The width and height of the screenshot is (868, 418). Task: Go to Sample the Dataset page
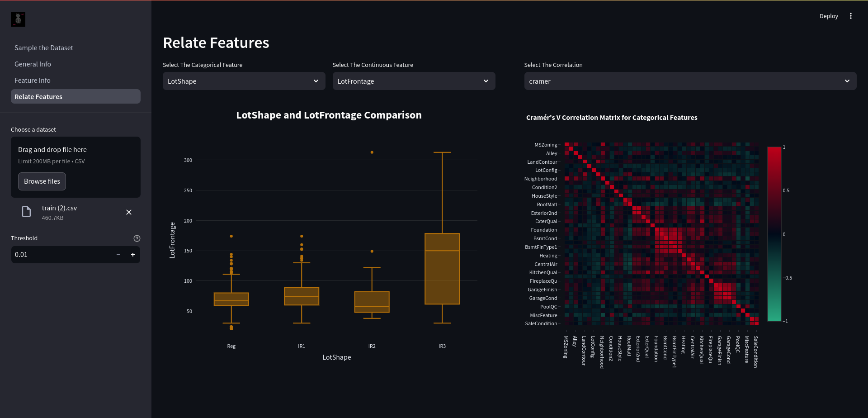(44, 47)
